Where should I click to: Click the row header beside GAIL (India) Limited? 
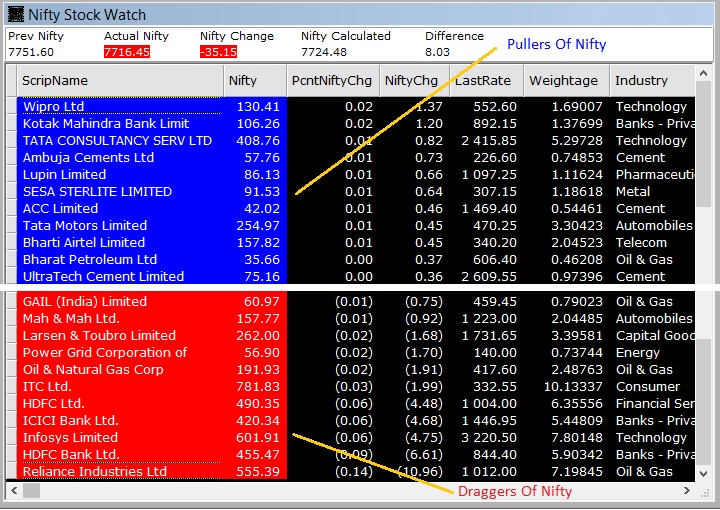pyautogui.click(x=11, y=301)
